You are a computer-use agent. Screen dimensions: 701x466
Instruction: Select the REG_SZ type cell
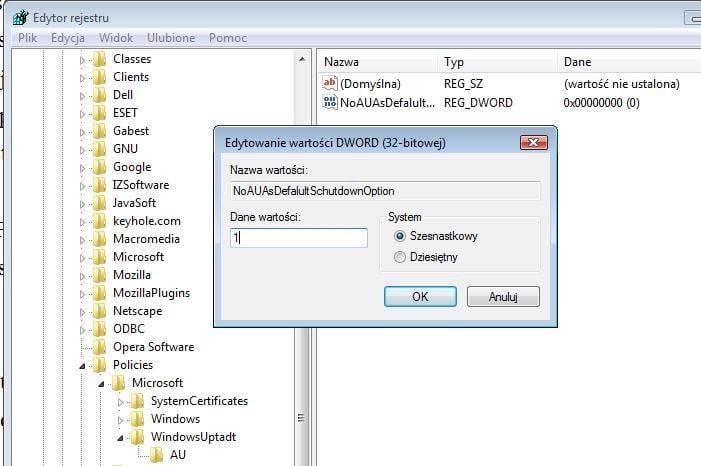pos(464,84)
